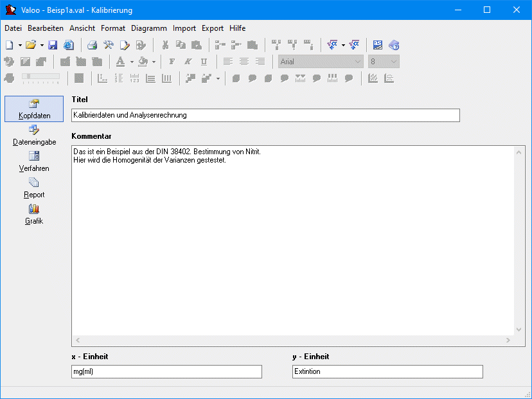Open the Verfahren section in sidebar
Viewport: 532px width, 399px height.
coord(34,161)
